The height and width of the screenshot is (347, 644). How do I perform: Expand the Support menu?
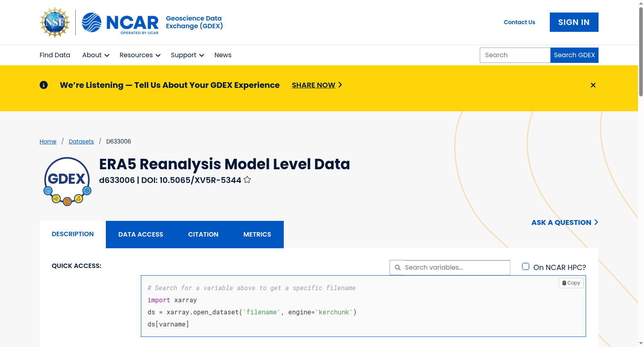pos(187,55)
